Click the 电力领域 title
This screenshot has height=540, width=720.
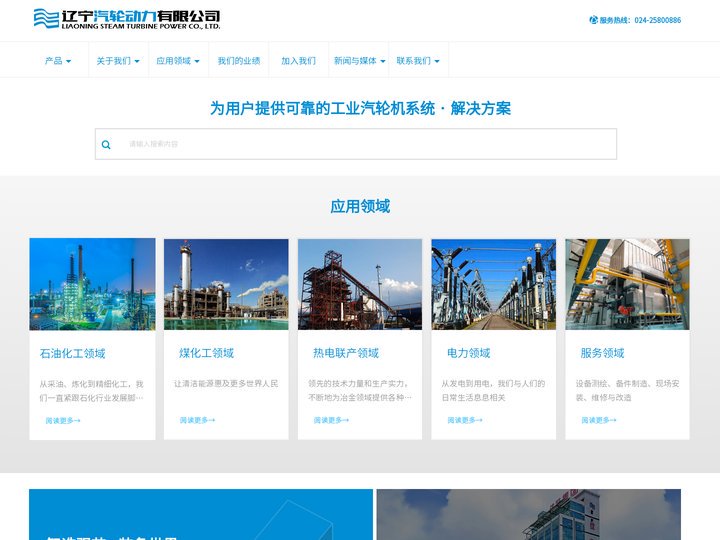coord(468,353)
